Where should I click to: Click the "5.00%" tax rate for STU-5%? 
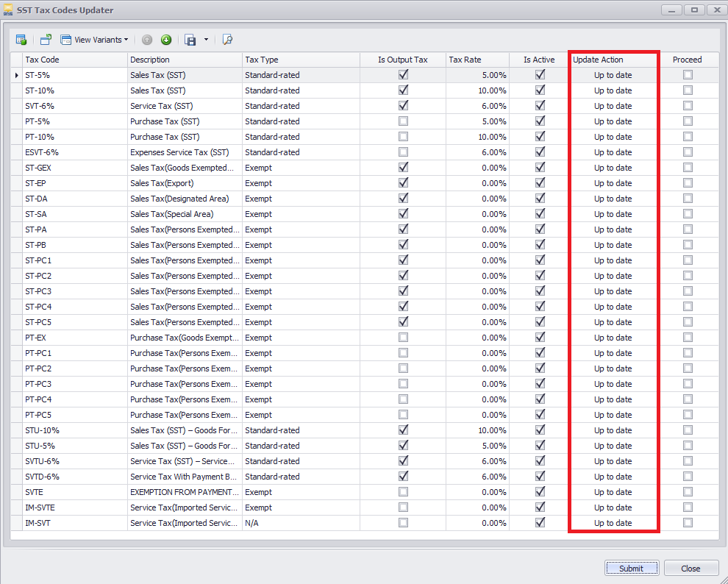tap(478, 446)
